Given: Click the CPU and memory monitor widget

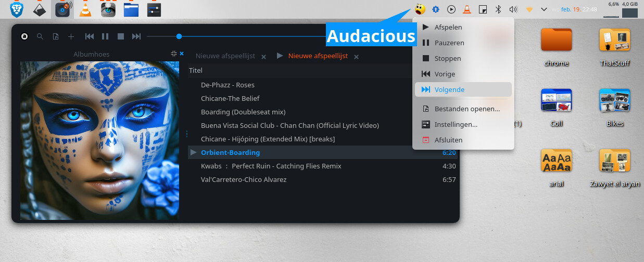Looking at the screenshot, I should 622,9.
